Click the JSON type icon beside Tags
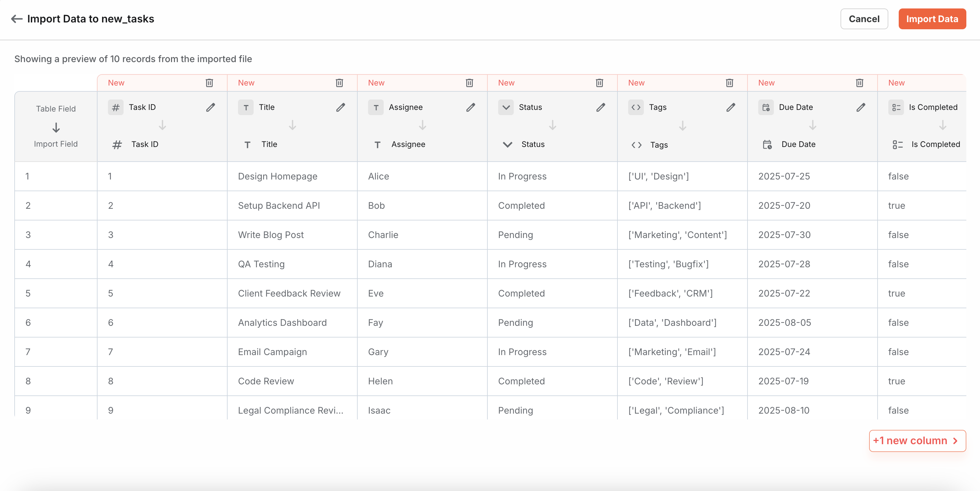 (x=636, y=107)
